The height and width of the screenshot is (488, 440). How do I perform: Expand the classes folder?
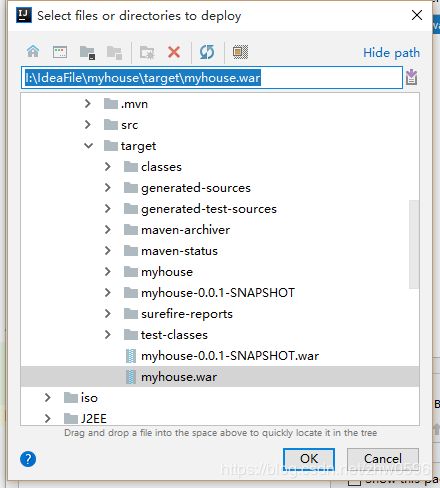click(x=108, y=167)
